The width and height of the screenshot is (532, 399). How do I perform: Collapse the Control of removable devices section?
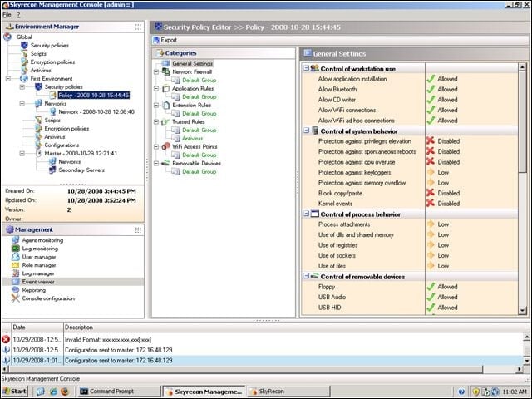tap(306, 276)
